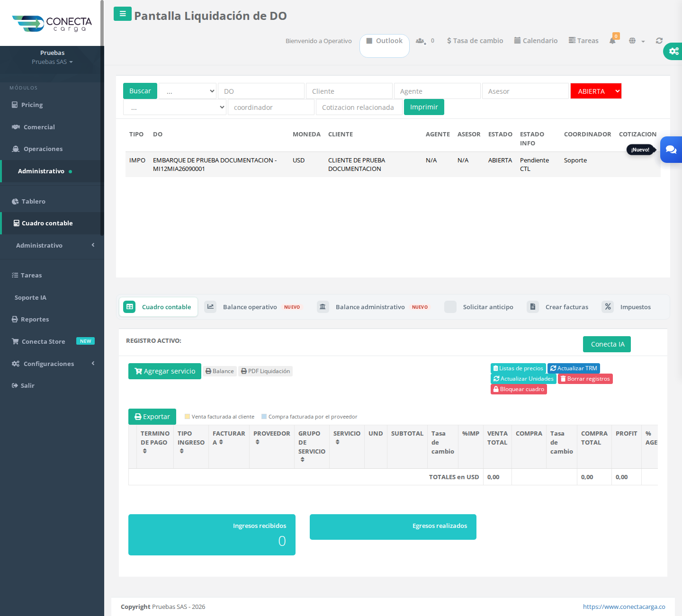Click PDF Liquidación button
This screenshot has height=616, width=682.
tap(265, 371)
